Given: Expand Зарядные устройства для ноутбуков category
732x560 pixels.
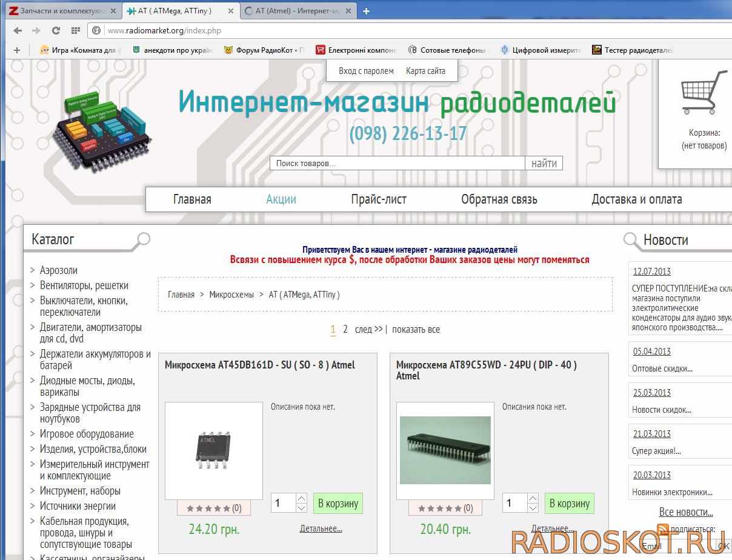Looking at the screenshot, I should 90,413.
